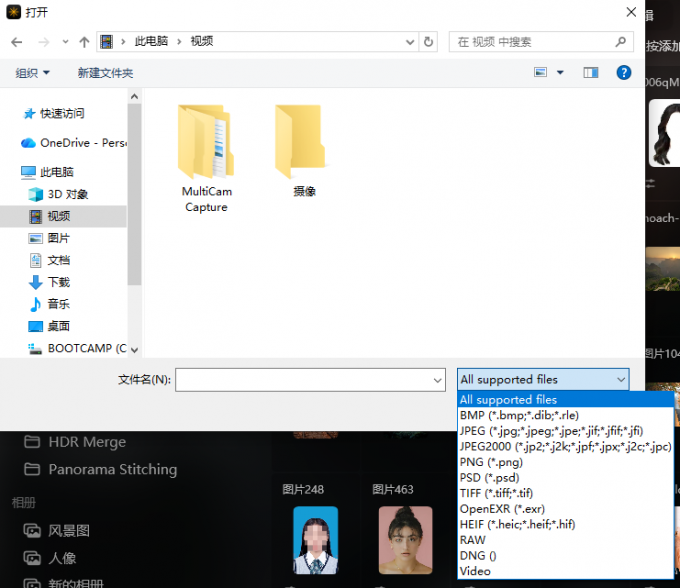This screenshot has width=680, height=588.
Task: Select 视频 in the navigation tree
Action: (63, 216)
